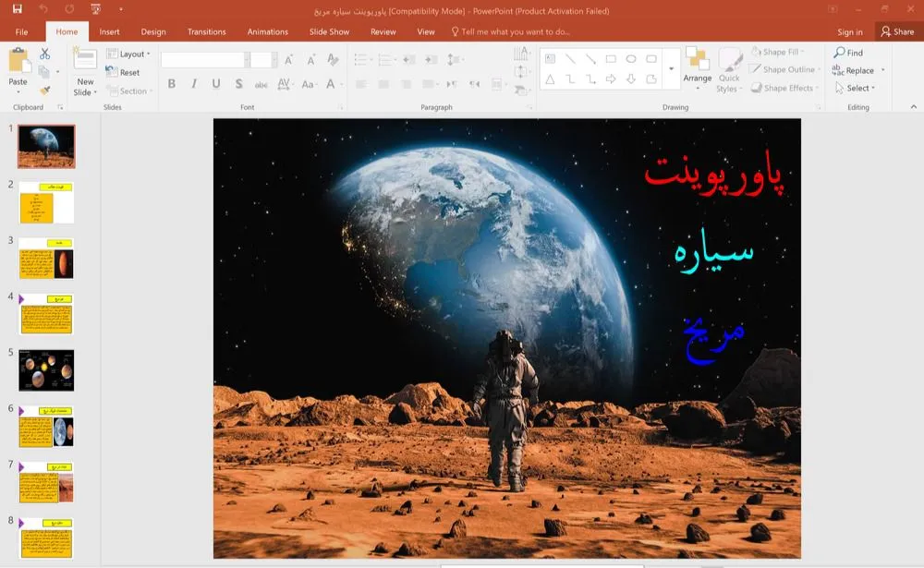Choose the right arrow shape in the gallery
This screenshot has width=924, height=568.
click(x=611, y=79)
